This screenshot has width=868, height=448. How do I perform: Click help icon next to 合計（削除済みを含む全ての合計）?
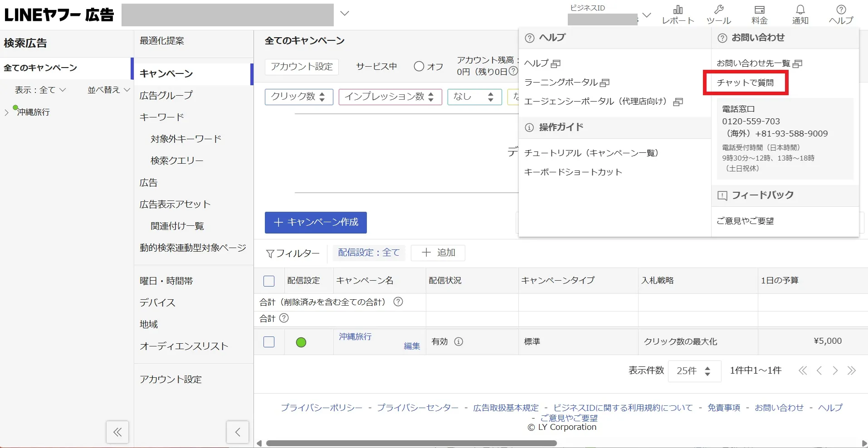click(x=398, y=302)
